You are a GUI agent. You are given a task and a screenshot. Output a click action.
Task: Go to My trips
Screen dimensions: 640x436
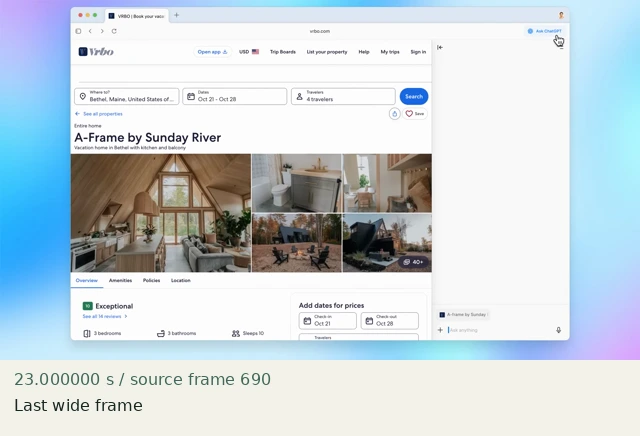pyautogui.click(x=390, y=52)
